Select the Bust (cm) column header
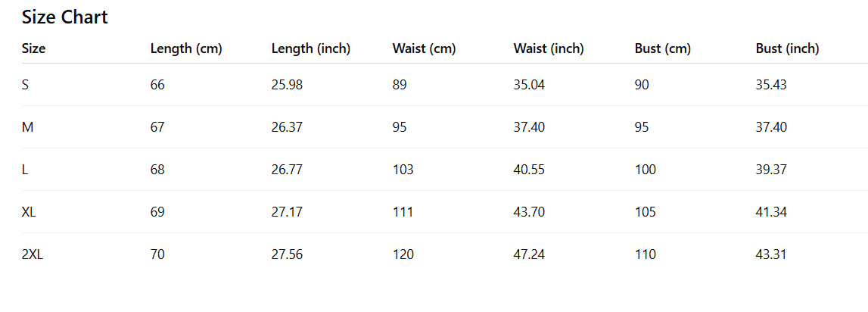 pos(663,48)
